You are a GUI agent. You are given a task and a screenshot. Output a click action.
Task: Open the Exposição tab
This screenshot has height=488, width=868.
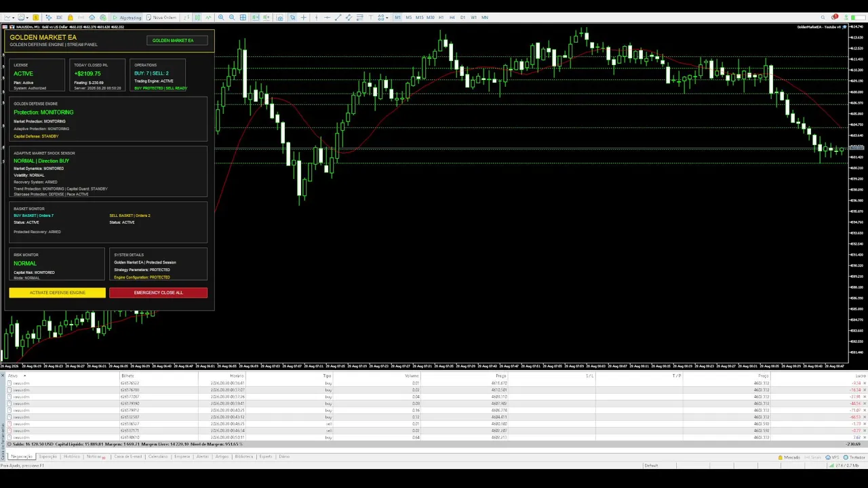[x=47, y=456]
